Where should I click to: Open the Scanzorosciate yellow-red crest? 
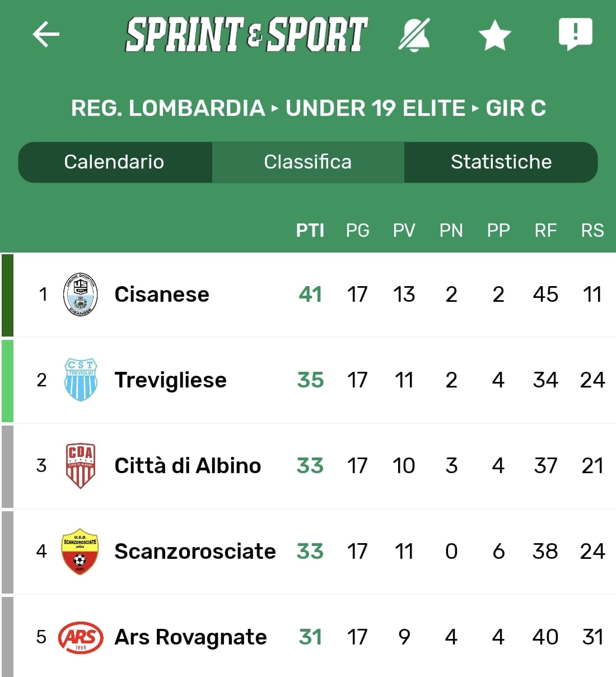[x=80, y=551]
